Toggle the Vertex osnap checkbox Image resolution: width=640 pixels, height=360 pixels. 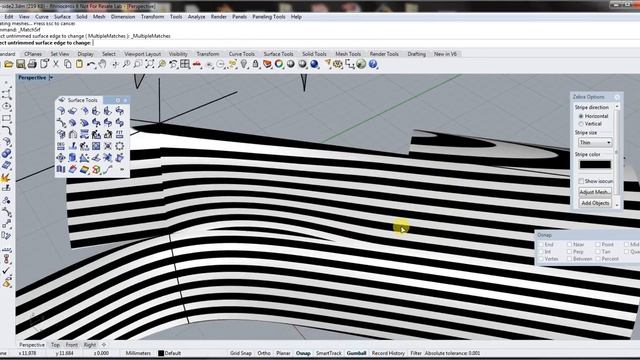pos(541,259)
